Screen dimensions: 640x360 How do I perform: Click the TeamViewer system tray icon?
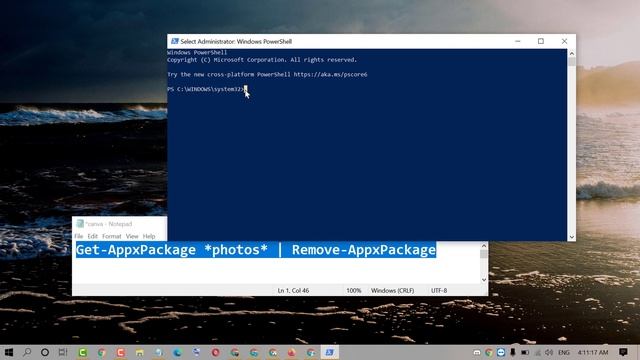[501, 352]
